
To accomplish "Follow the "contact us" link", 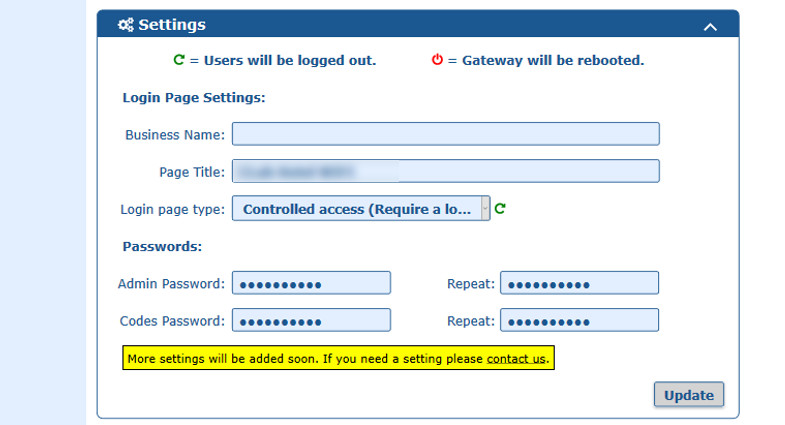I will 517,358.
